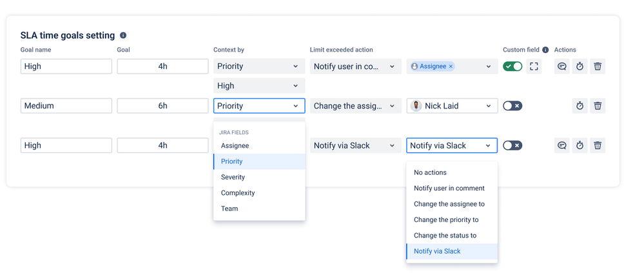Enable the custom field toggle in the Medium row
The image size is (644, 273).
pos(512,106)
